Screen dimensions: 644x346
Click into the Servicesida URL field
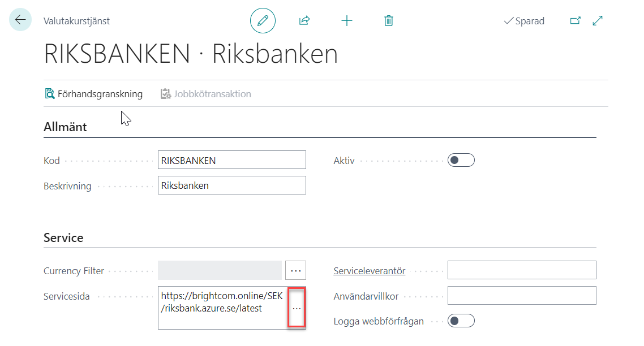(222, 308)
